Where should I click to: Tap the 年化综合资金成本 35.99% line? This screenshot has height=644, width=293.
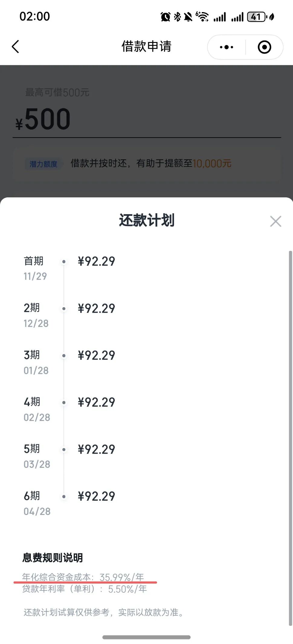tap(83, 577)
